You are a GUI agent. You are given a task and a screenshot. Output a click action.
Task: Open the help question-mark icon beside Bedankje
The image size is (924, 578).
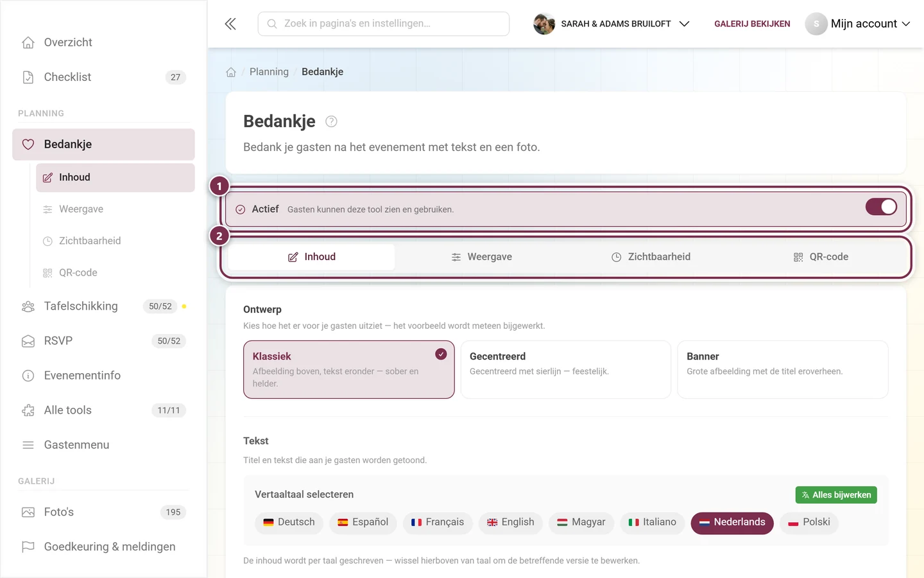(331, 121)
